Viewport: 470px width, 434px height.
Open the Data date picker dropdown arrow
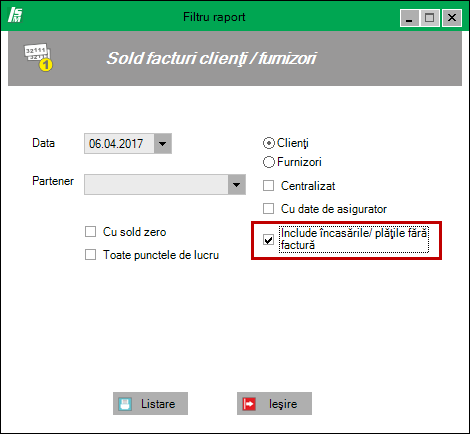(163, 144)
